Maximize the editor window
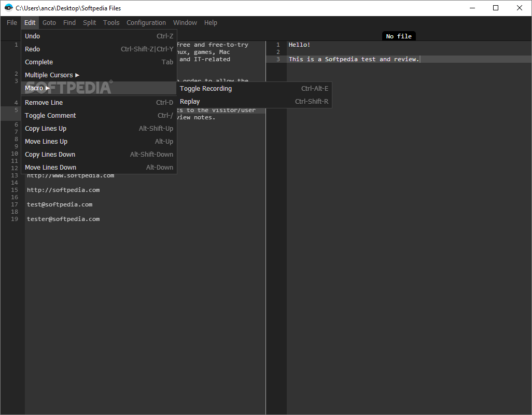Screen dimensions: 532x415 [x=496, y=8]
